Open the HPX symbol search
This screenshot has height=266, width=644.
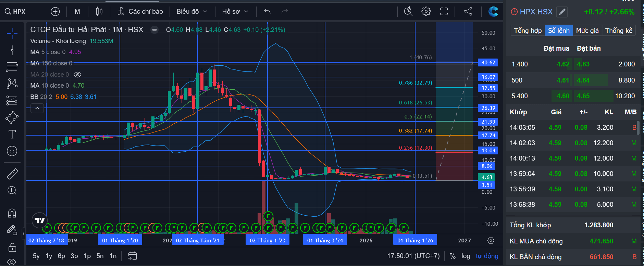15,12
